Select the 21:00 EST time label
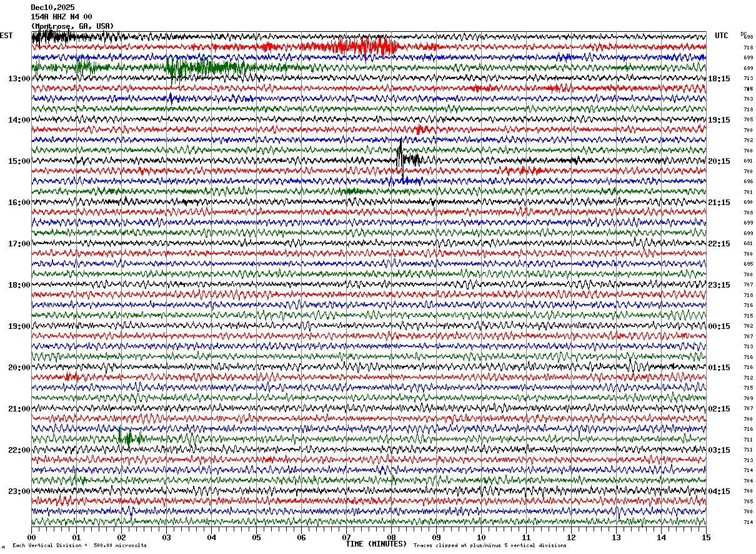 tap(19, 409)
